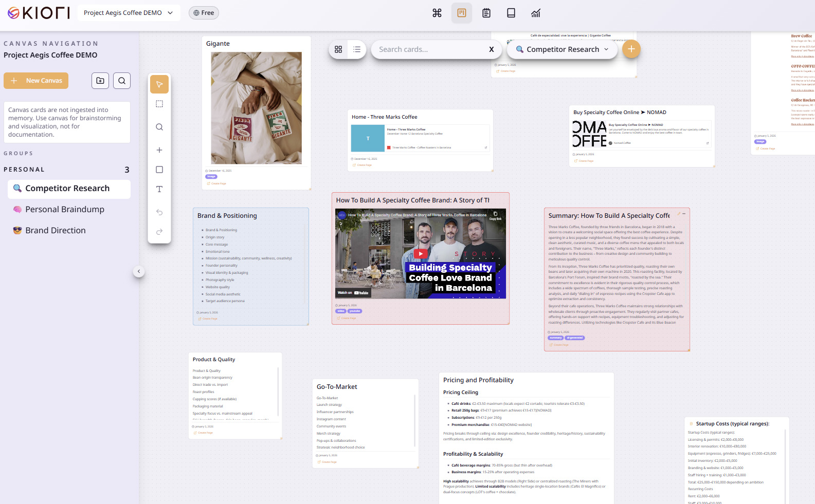The height and width of the screenshot is (504, 815).
Task: Click Create Page on Three Marks Coffee card
Action: 362,165
